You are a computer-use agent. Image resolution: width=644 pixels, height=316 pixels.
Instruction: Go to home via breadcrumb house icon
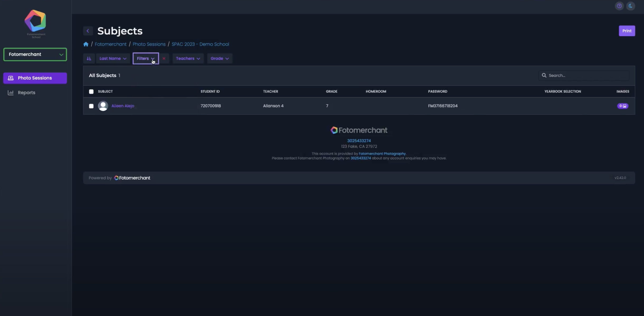click(86, 44)
